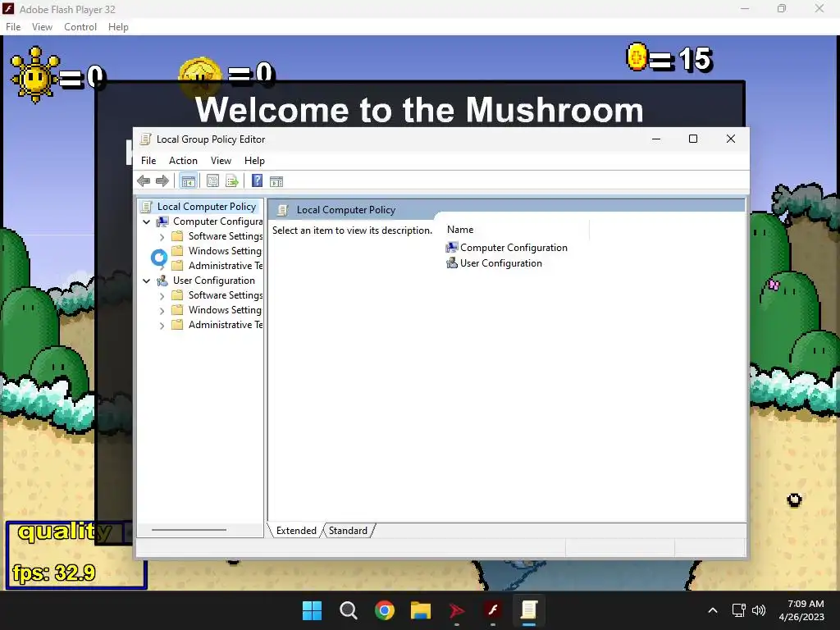Show hidden tray icons with the chevron

713,610
